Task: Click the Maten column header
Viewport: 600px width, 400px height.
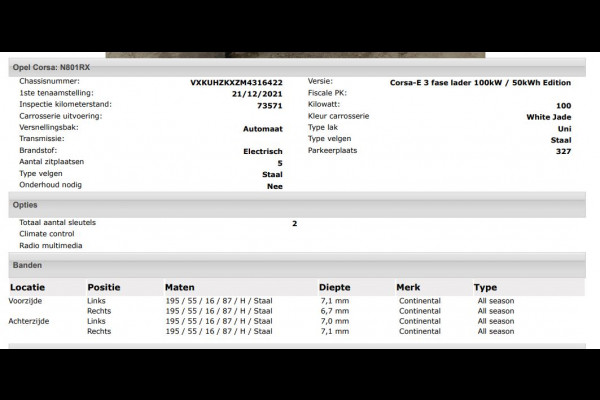Action: click(179, 287)
